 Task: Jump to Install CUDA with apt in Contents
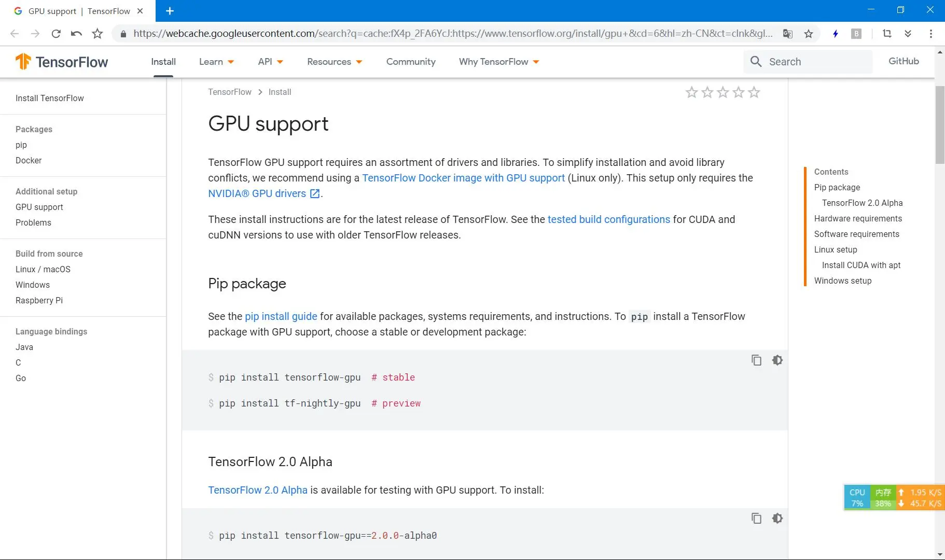point(861,265)
